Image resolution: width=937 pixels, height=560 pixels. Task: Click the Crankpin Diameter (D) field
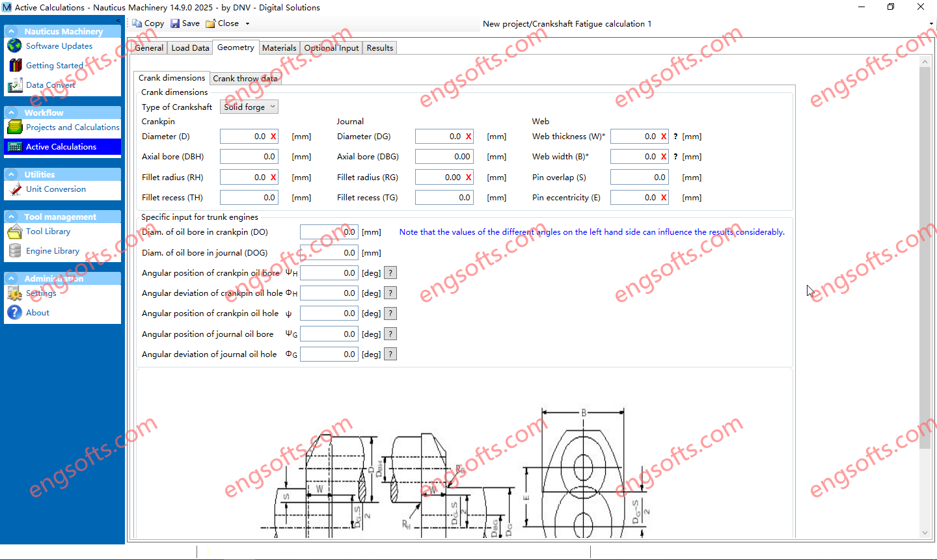point(249,137)
